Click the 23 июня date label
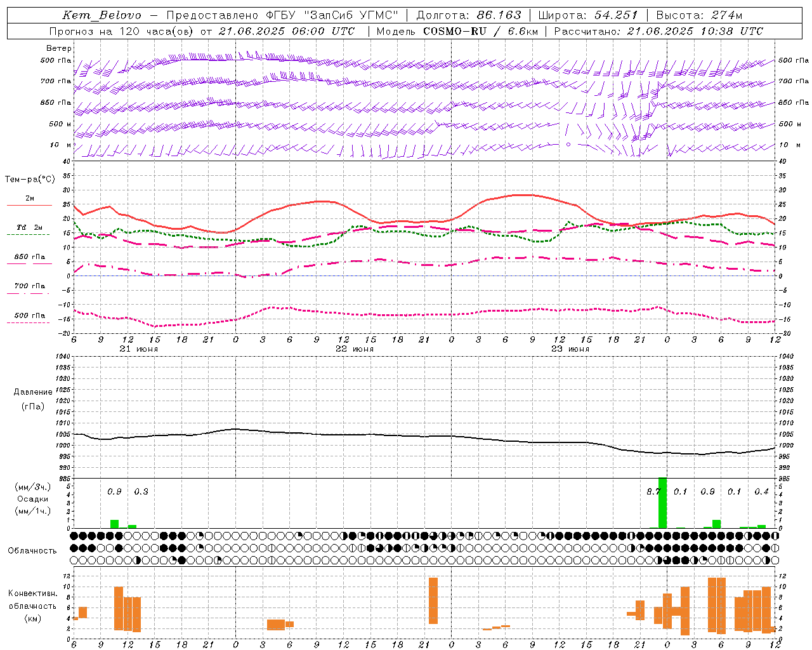 [570, 349]
